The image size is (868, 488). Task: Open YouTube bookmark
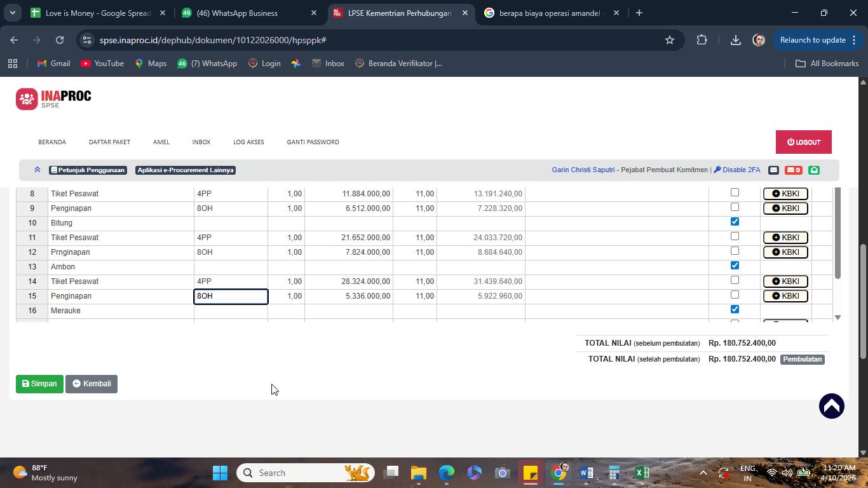pos(102,64)
